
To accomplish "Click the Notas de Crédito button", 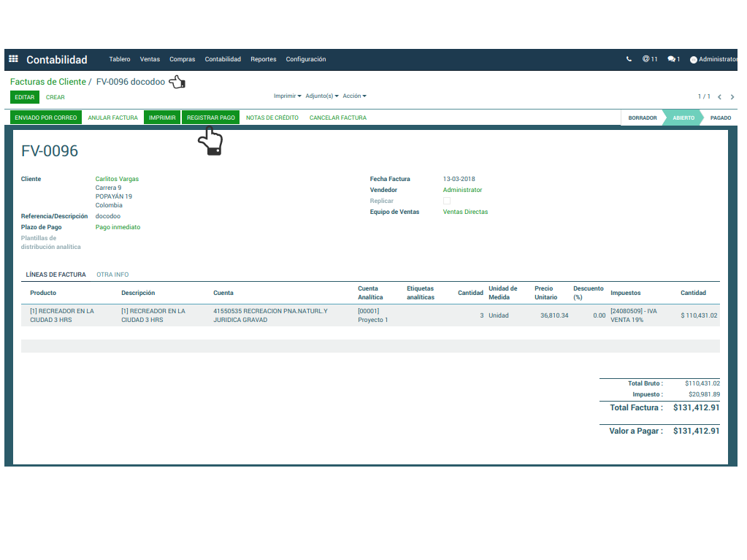I will (272, 118).
